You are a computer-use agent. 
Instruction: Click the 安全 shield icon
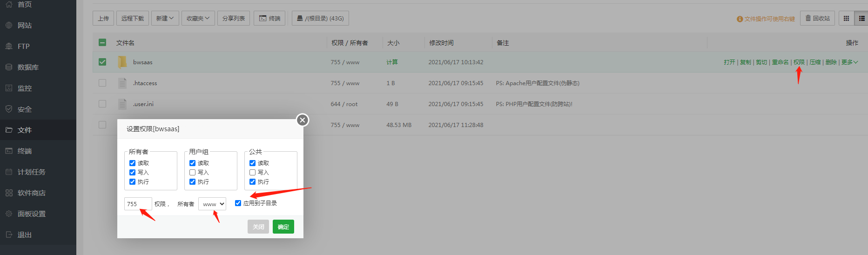[x=9, y=109]
